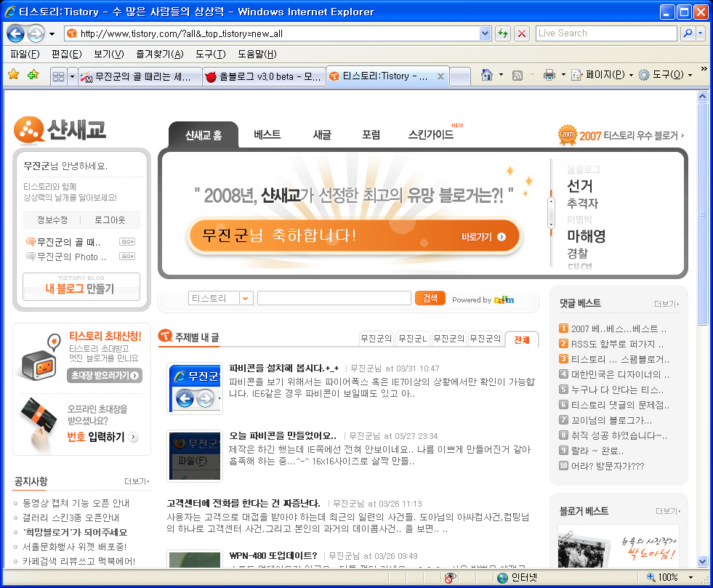Open the 파비콘을 설치해 봅시다 post thumbnail
Image resolution: width=713 pixels, height=588 pixels.
coord(195,388)
